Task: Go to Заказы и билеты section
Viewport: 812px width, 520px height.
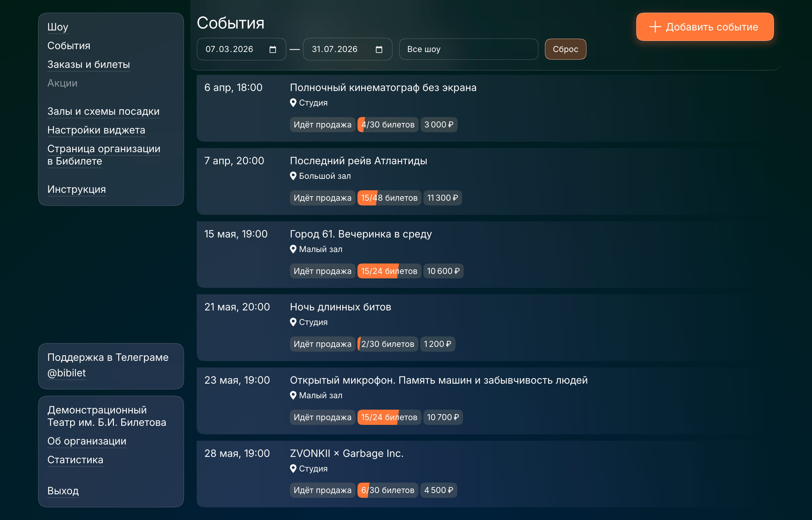Action: (88, 64)
